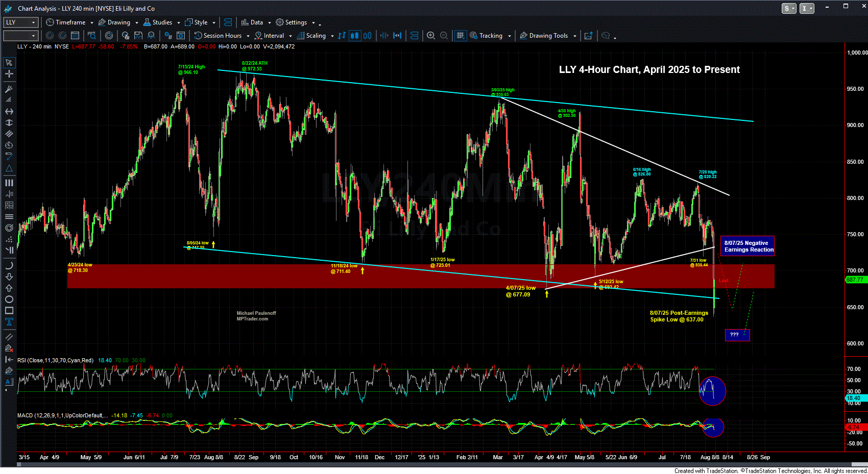Viewport: 868px width, 474px height.
Task: Expand the Tracking dropdown arrow
Action: (509, 36)
